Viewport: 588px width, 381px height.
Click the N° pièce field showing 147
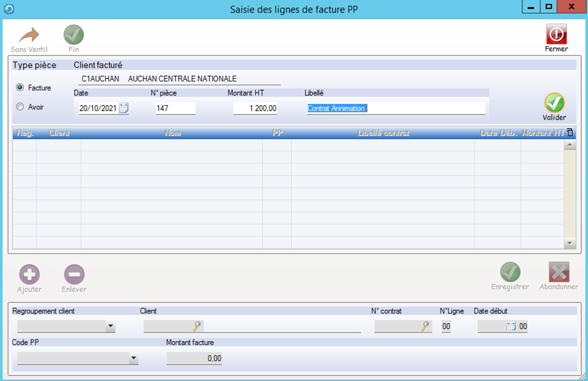pyautogui.click(x=175, y=108)
